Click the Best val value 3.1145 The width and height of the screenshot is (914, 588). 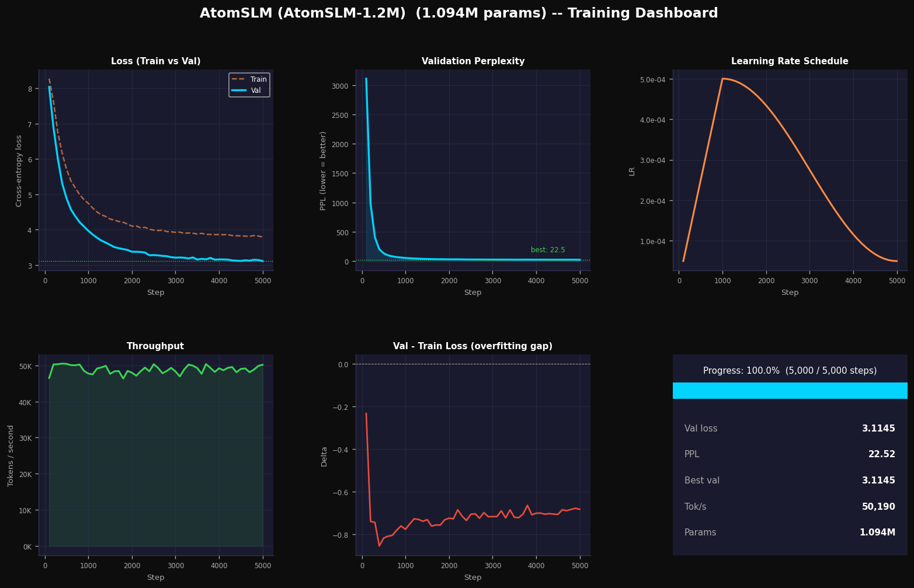point(878,481)
